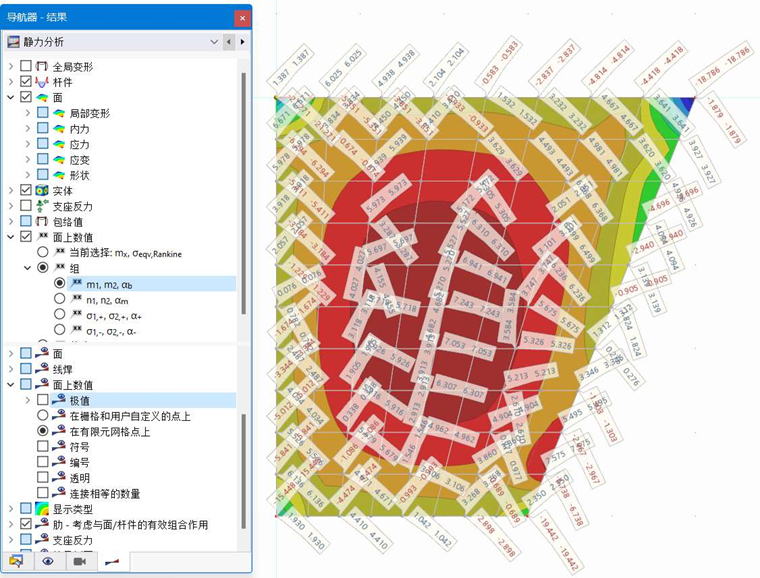Viewport: 760px width, 578px height.
Task: Click the upper tree vertical scrollbar
Action: point(243,193)
